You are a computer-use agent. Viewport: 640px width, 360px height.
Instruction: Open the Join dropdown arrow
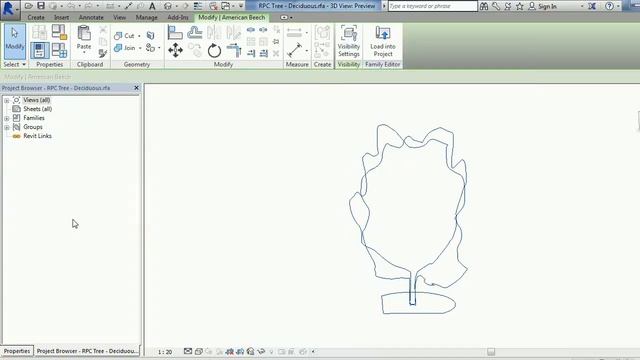pos(140,48)
